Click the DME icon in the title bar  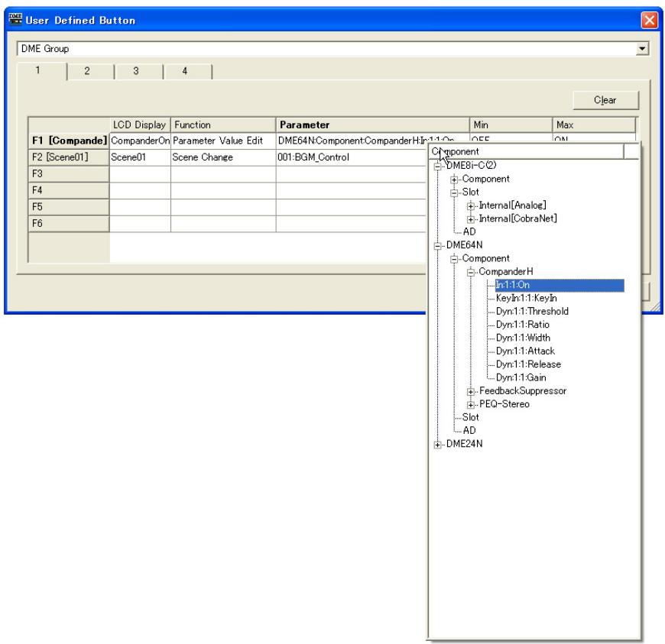[15, 19]
